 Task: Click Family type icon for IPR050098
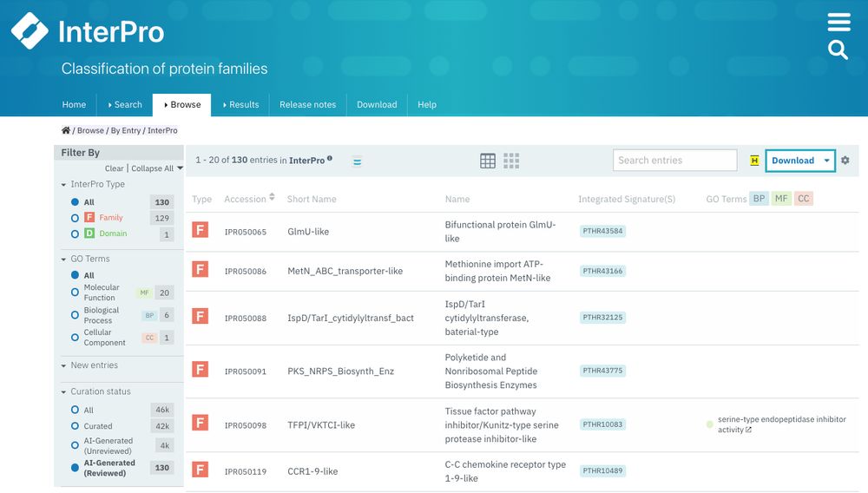coord(201,424)
